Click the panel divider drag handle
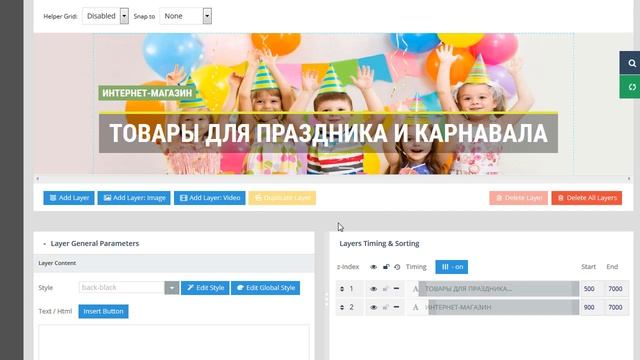 point(326,300)
